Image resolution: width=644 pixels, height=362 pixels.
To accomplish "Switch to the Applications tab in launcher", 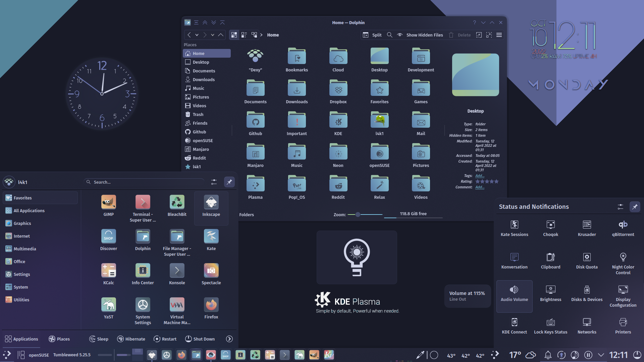I will [21, 339].
